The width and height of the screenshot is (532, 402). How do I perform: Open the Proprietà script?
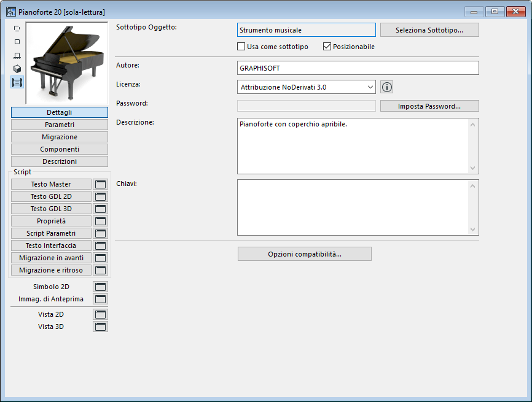(51, 221)
